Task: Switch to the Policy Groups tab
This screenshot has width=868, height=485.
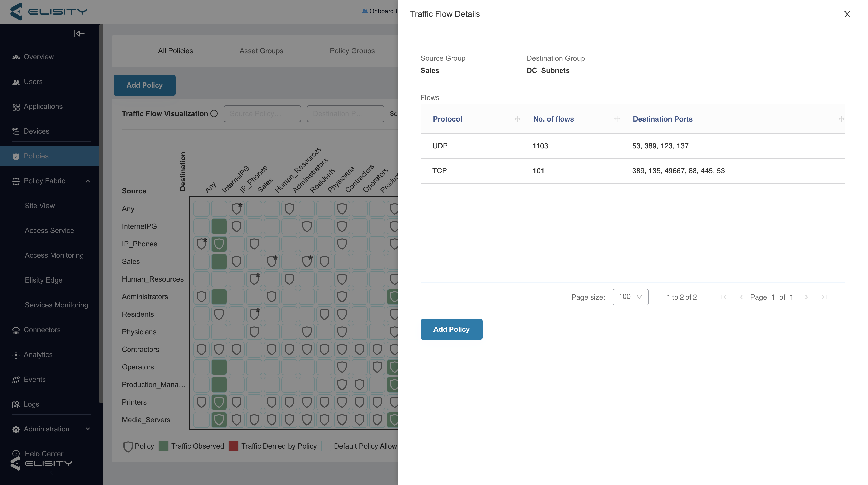Action: [x=352, y=51]
